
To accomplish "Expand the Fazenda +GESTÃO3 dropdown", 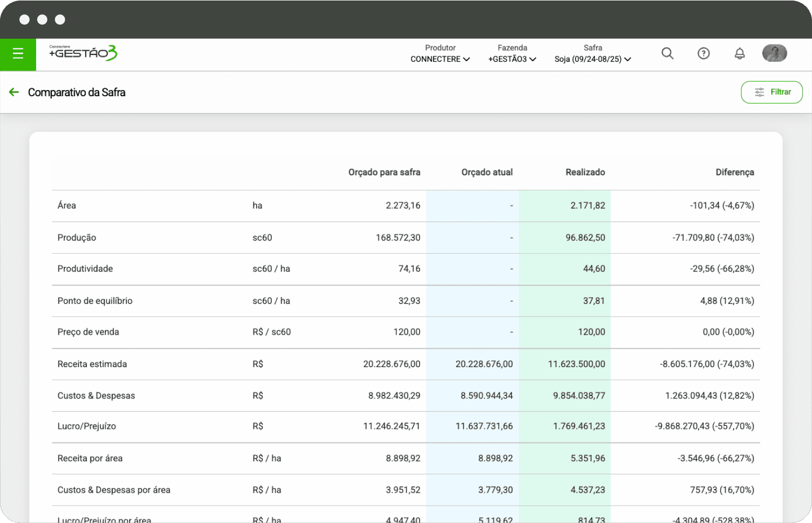I will (x=512, y=59).
